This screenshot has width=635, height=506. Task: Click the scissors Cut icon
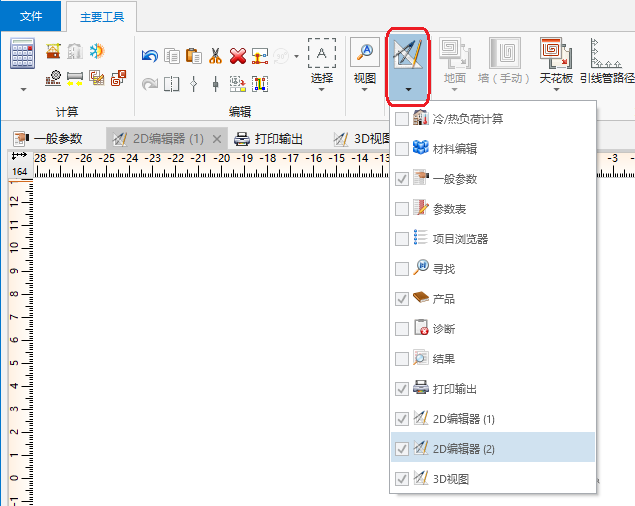(x=215, y=56)
